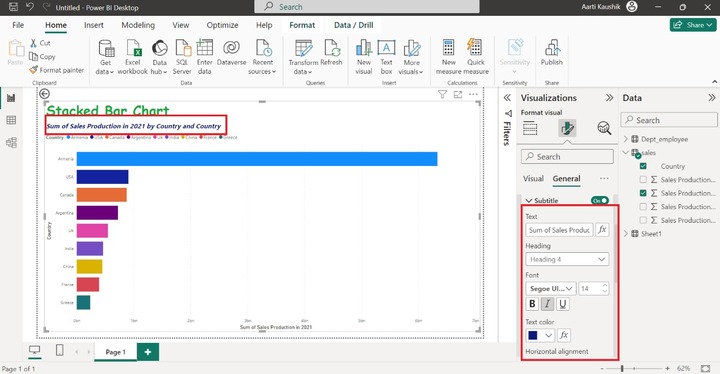720x374 pixels.
Task: Open the Heading 4 dropdown
Action: tap(567, 259)
